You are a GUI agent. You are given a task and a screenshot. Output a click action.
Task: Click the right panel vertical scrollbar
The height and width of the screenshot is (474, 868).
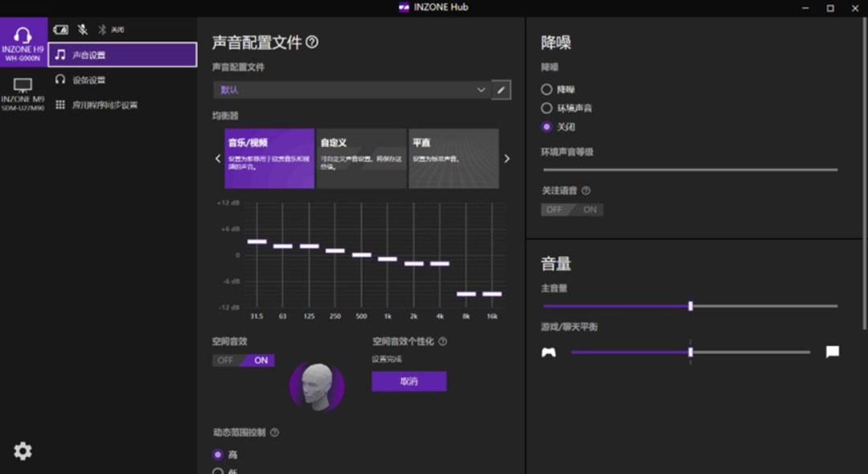[866, 174]
